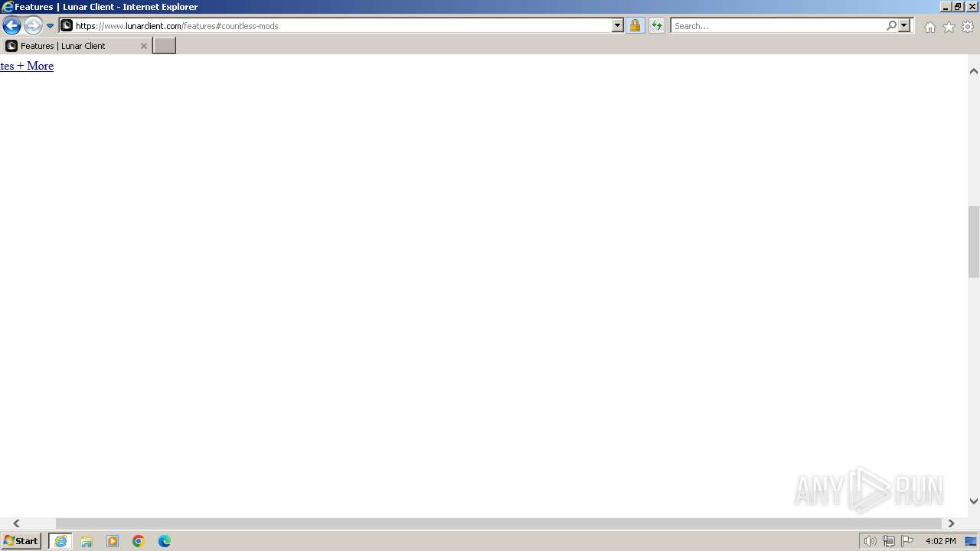
Task: Go back with the browser Back arrow
Action: pos(11,25)
